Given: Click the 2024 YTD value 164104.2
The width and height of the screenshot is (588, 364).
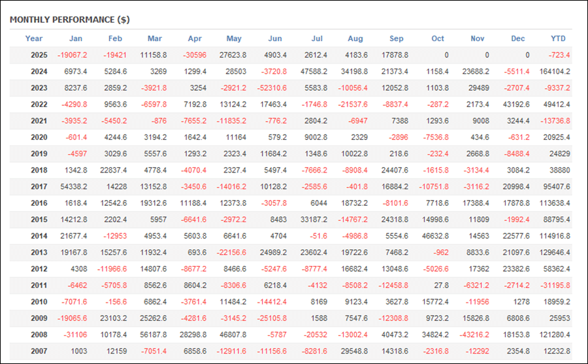Looking at the screenshot, I should coord(552,71).
